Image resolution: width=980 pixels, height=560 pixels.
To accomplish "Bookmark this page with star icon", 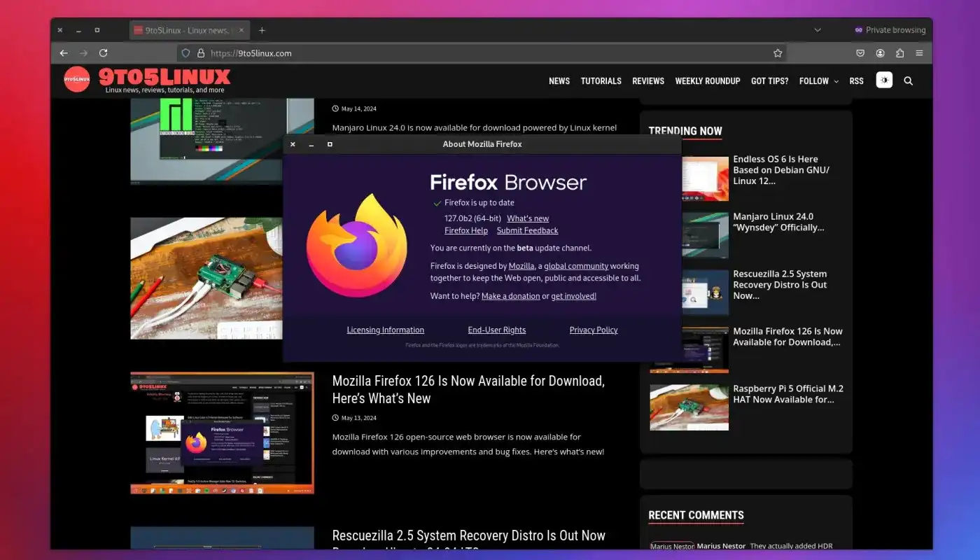I will [777, 53].
